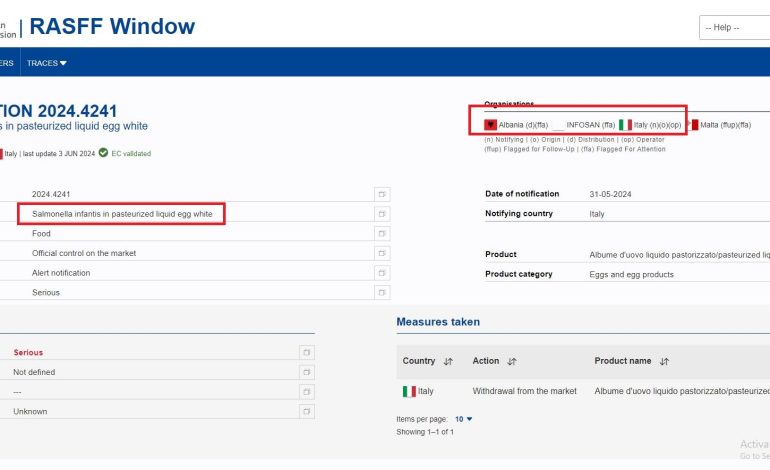Copy the bold red Serious value
This screenshot has height=470, width=770.
point(306,352)
